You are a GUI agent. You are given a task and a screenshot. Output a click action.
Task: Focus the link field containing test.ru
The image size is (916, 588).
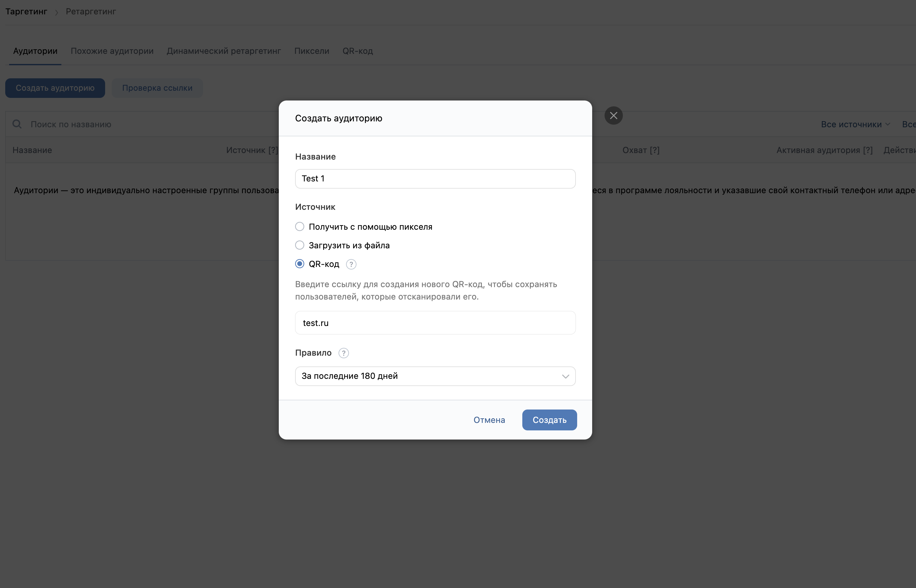pos(435,323)
